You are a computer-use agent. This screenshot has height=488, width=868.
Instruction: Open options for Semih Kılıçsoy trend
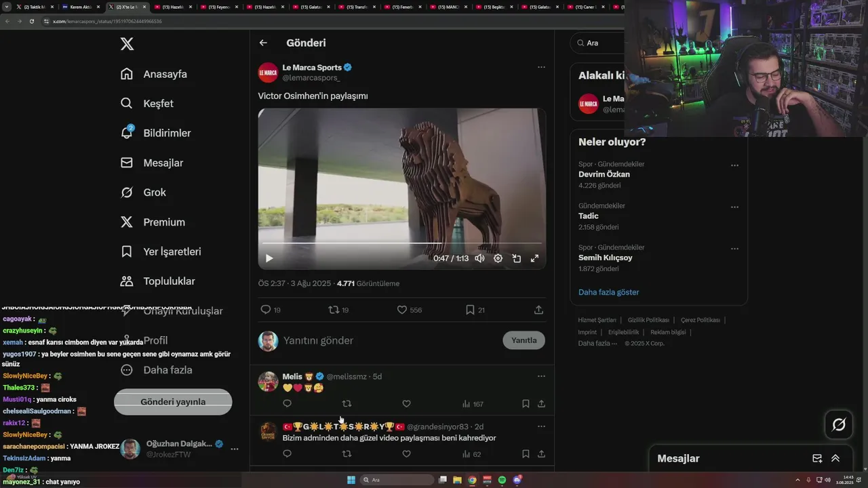point(734,249)
